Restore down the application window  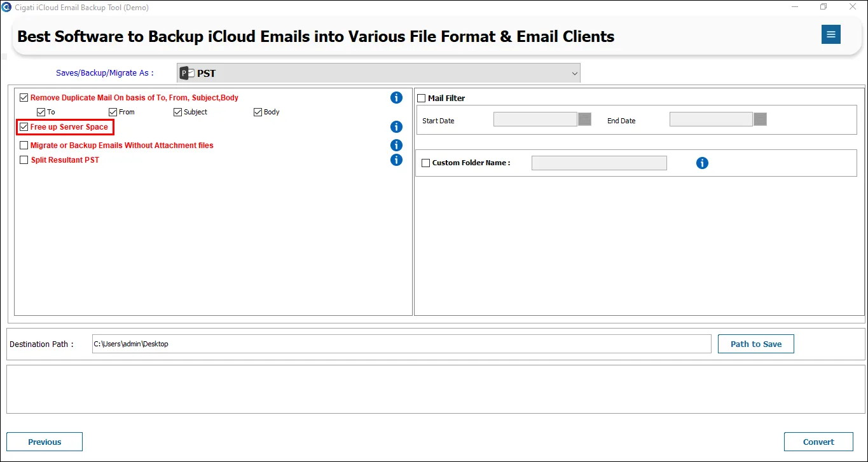[x=824, y=7]
